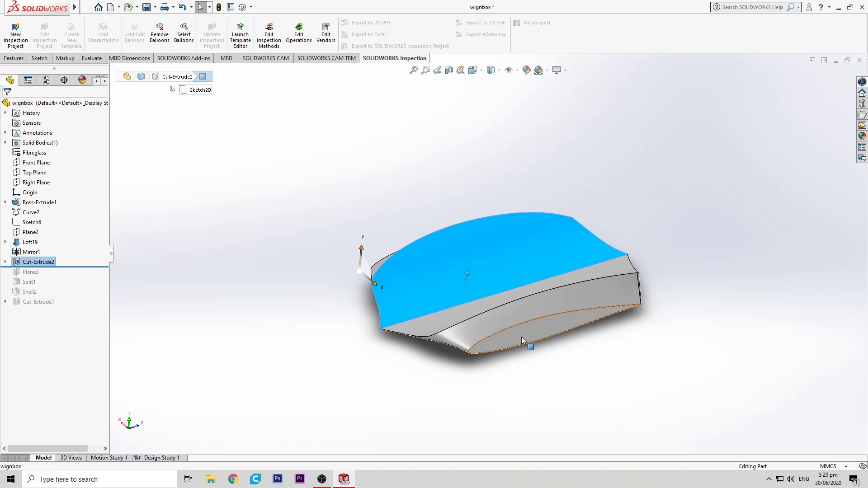Click Zoom to Fit icon
This screenshot has height=488, width=868.
click(x=413, y=70)
